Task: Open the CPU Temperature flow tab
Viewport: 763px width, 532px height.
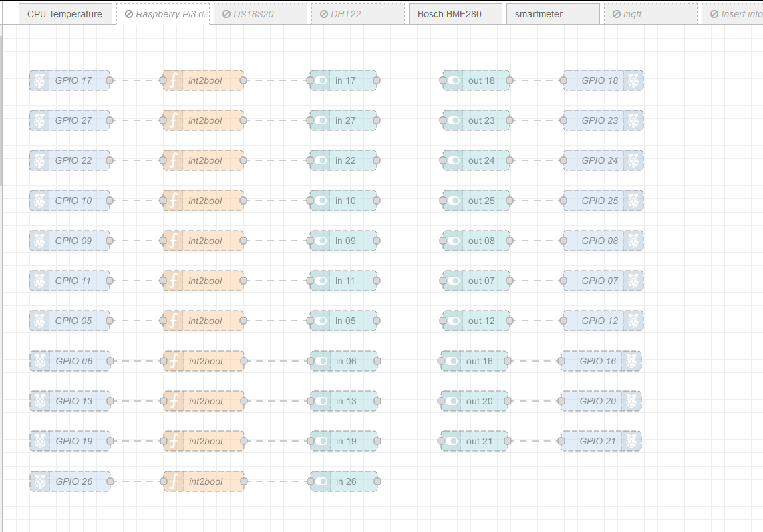Action: point(65,13)
